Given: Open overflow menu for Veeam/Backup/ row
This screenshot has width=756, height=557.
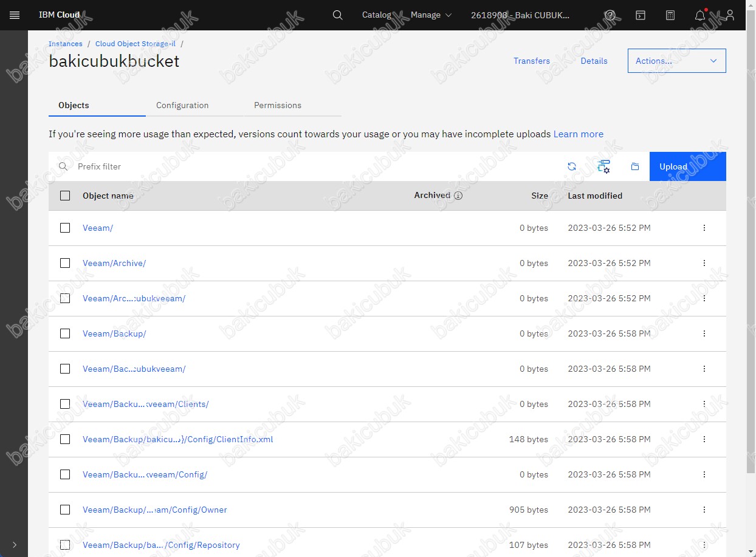Looking at the screenshot, I should tap(704, 333).
